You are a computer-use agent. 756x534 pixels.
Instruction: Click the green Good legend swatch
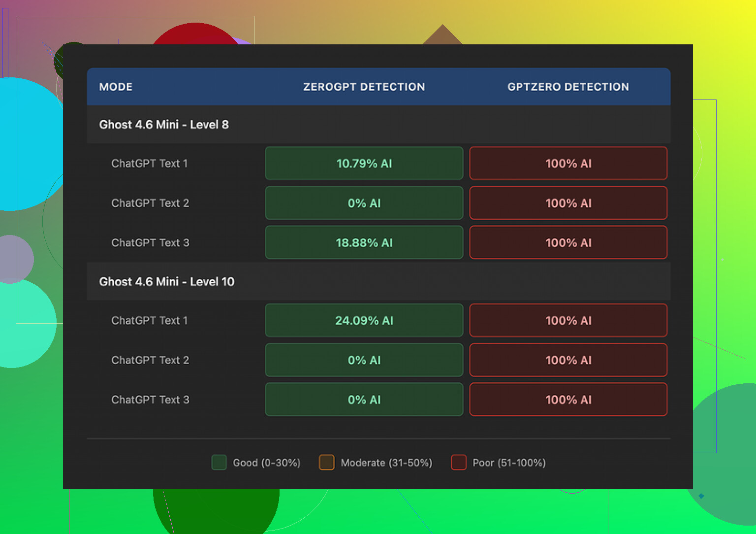click(x=219, y=463)
